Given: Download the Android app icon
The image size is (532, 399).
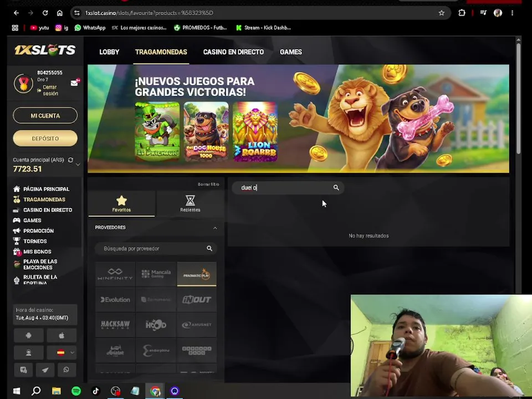Looking at the screenshot, I should [28, 335].
